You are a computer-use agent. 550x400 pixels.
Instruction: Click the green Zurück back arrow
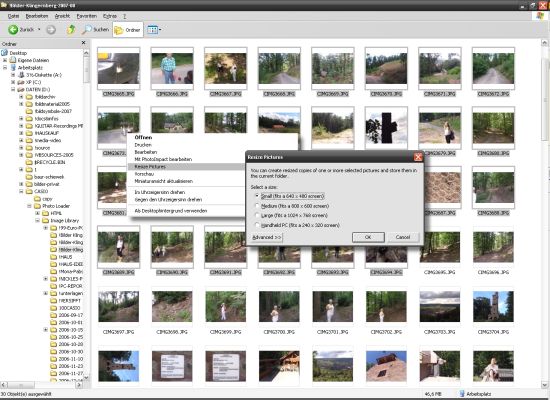click(x=13, y=30)
